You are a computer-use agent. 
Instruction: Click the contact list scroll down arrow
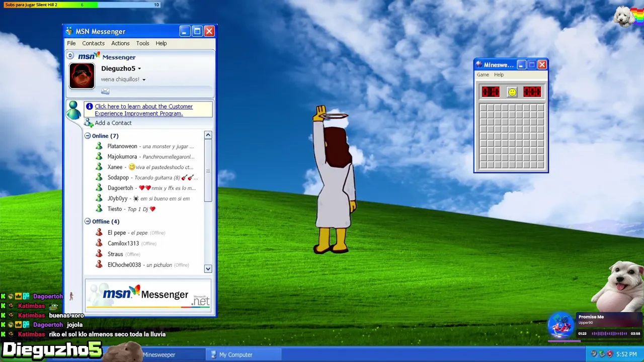point(208,269)
